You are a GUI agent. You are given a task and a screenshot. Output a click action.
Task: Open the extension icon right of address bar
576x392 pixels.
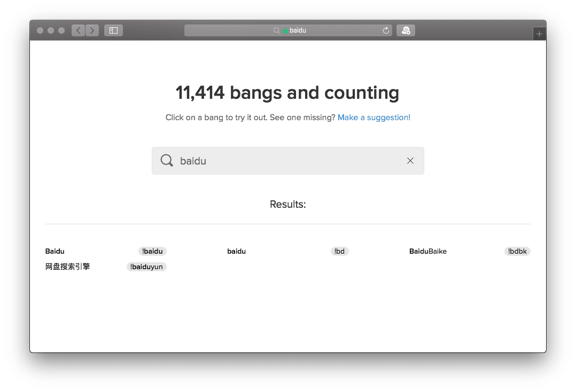click(406, 30)
